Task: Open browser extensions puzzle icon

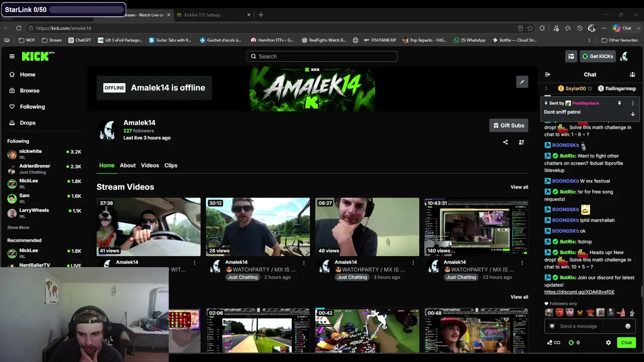Action: (x=542, y=28)
